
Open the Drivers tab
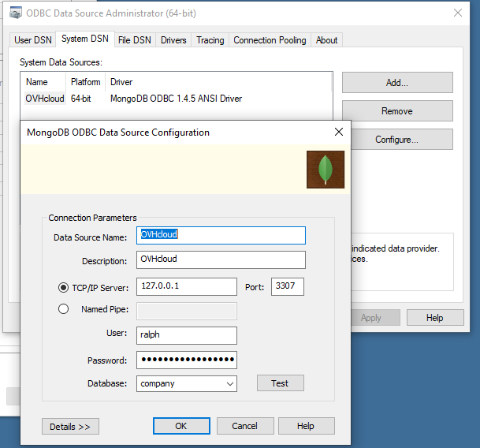(x=173, y=40)
